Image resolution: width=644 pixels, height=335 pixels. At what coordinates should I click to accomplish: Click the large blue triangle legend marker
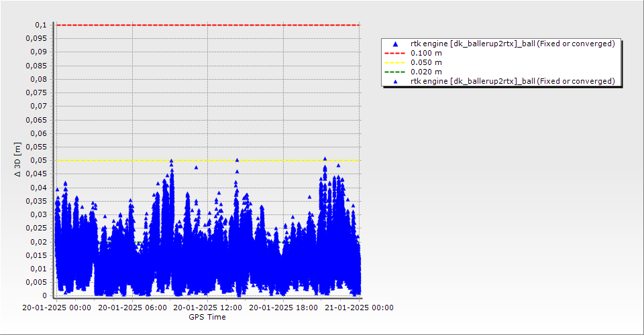coord(395,44)
